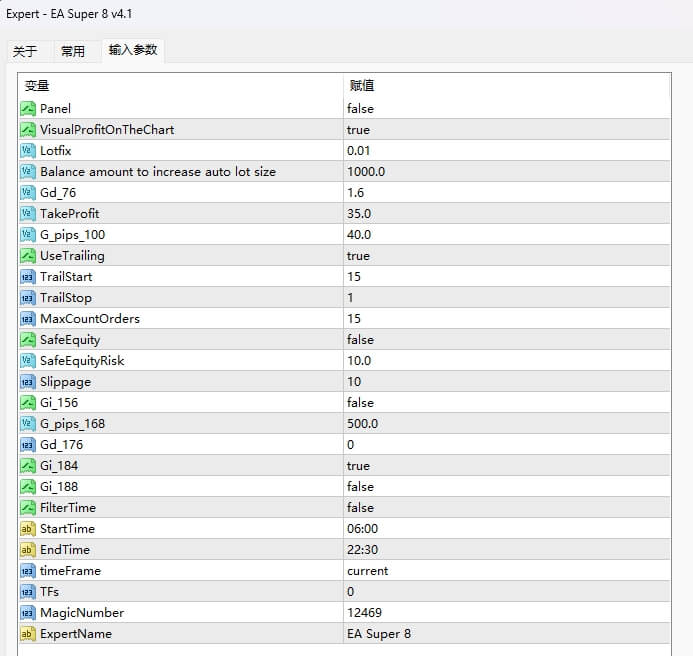Click the icon beside Balance amount row
Viewport: 693px width, 656px height.
(27, 172)
